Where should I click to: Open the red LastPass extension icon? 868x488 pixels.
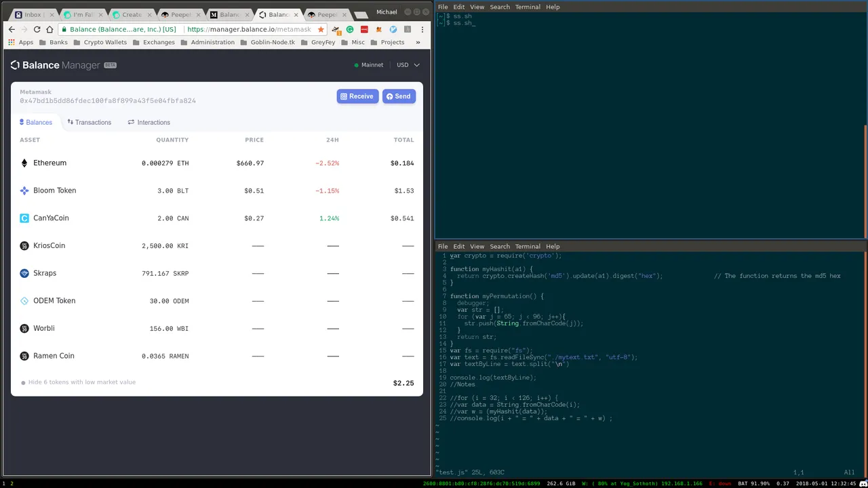pyautogui.click(x=364, y=29)
